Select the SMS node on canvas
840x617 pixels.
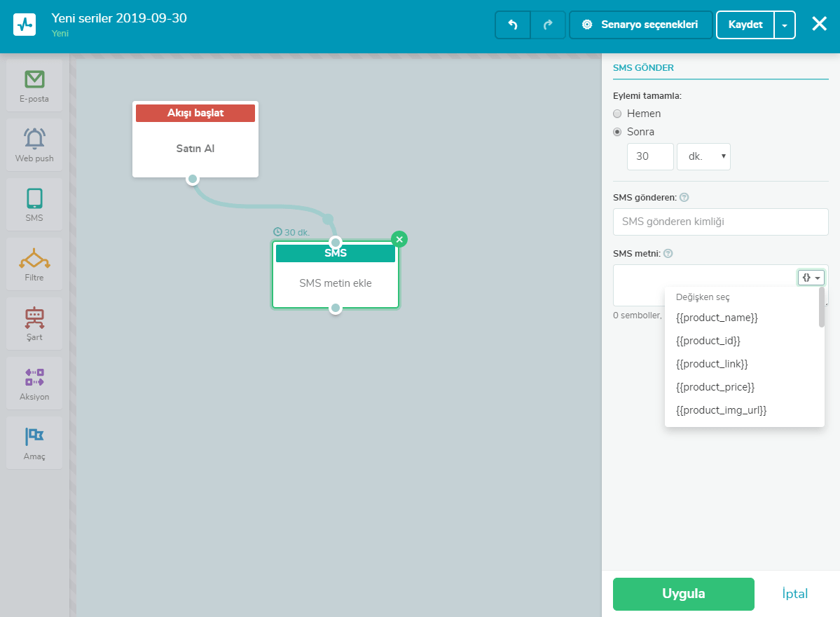pos(336,275)
